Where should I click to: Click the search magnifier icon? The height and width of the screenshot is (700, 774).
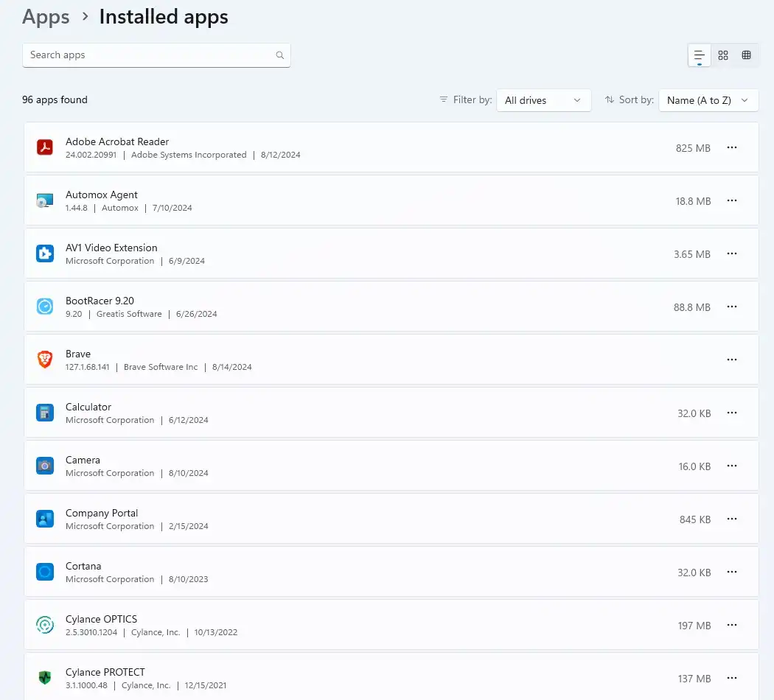(x=280, y=55)
